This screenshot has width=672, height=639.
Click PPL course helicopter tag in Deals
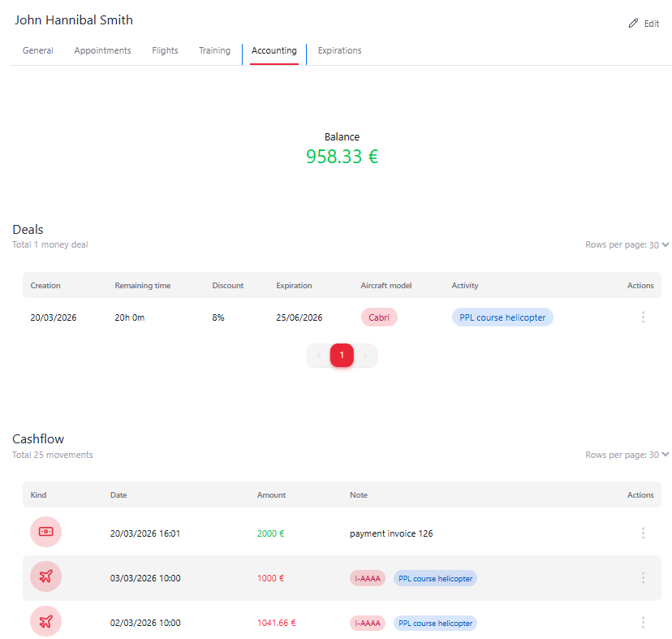click(502, 317)
